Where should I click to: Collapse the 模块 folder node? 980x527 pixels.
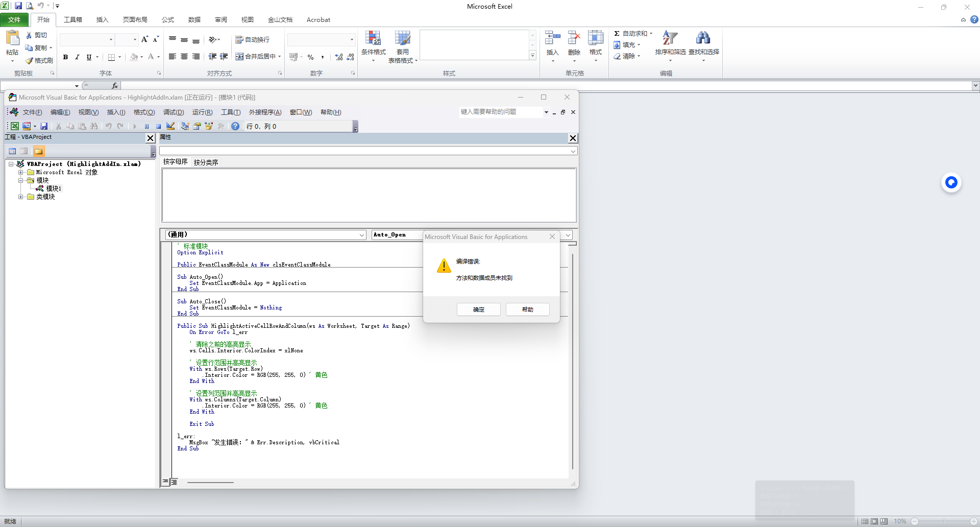(21, 180)
